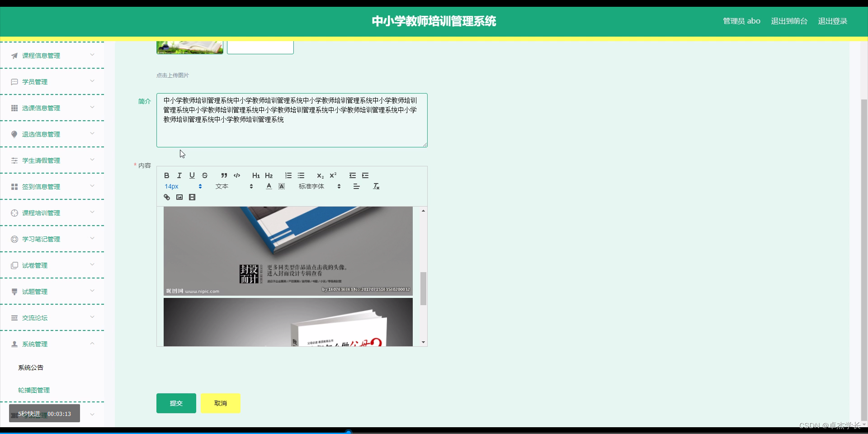Apply subscript formatting
The height and width of the screenshot is (434, 868).
pos(320,176)
